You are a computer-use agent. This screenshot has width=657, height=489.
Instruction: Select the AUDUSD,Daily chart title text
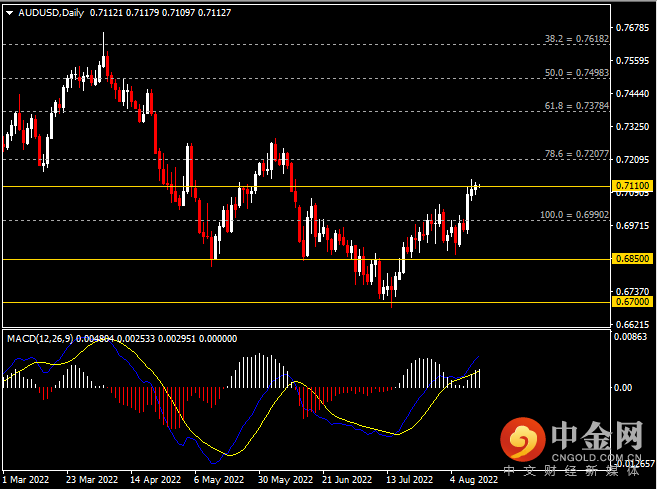pos(51,13)
